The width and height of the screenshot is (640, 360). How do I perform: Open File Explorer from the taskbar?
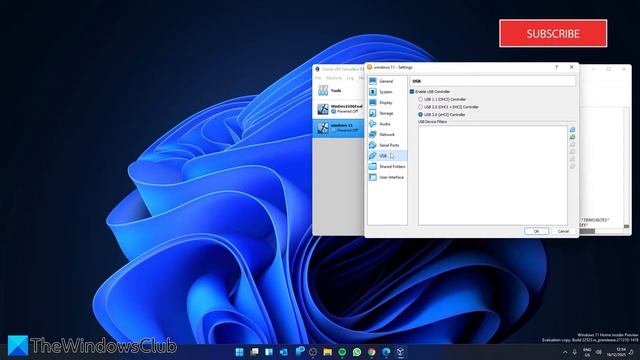[328, 352]
